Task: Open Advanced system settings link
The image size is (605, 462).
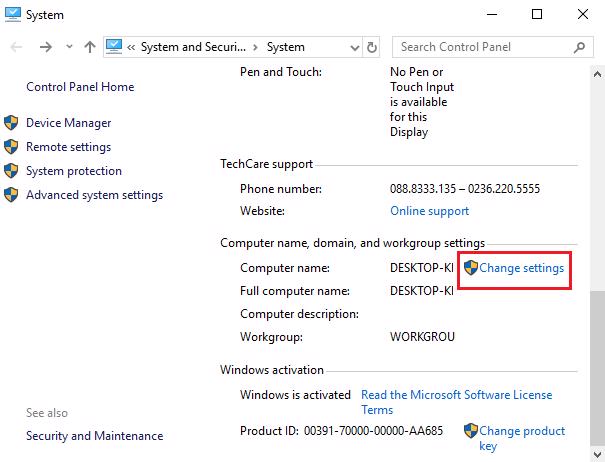Action: 94,195
